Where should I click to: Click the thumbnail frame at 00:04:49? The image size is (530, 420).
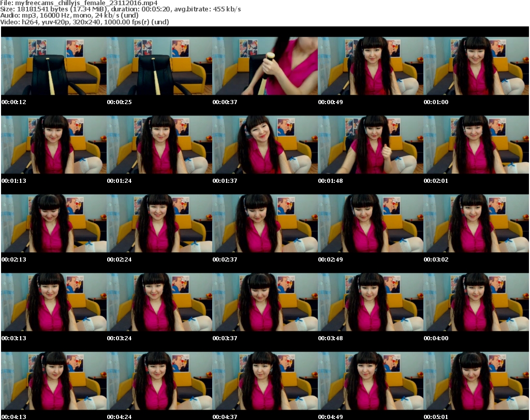click(x=371, y=381)
